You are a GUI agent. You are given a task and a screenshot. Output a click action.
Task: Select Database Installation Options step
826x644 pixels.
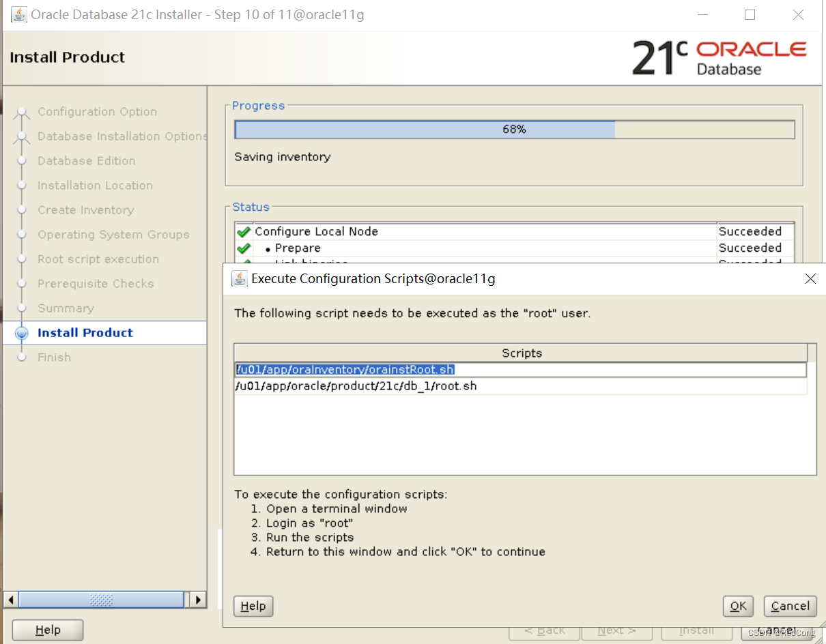pyautogui.click(x=122, y=136)
